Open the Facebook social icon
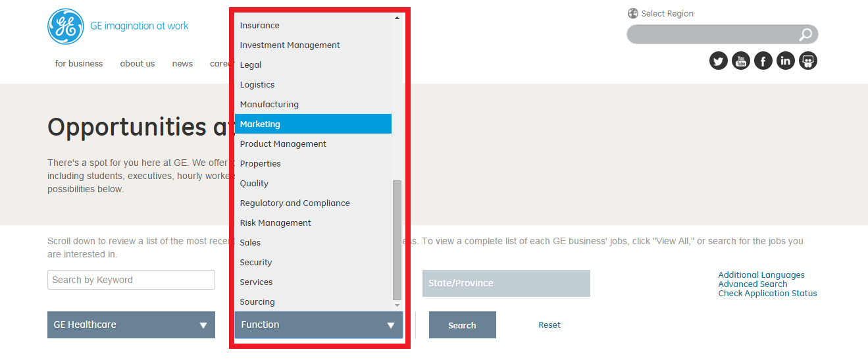The height and width of the screenshot is (364, 868). [763, 61]
